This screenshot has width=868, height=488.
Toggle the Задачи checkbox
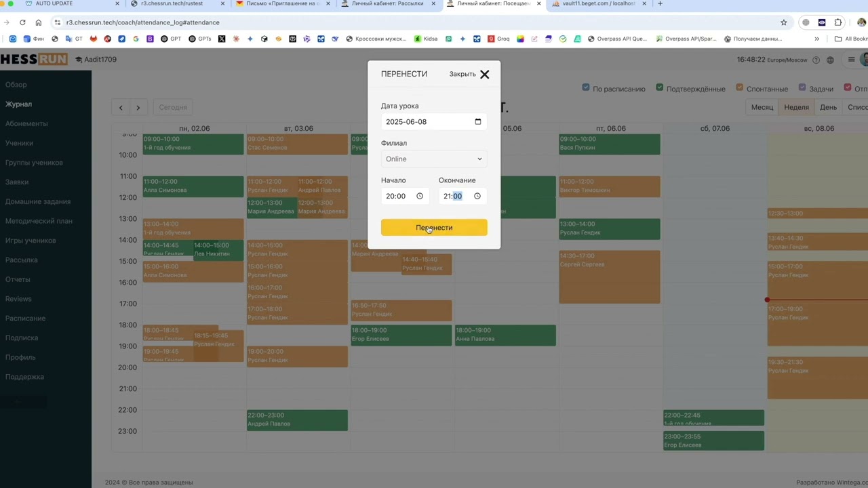(x=802, y=88)
